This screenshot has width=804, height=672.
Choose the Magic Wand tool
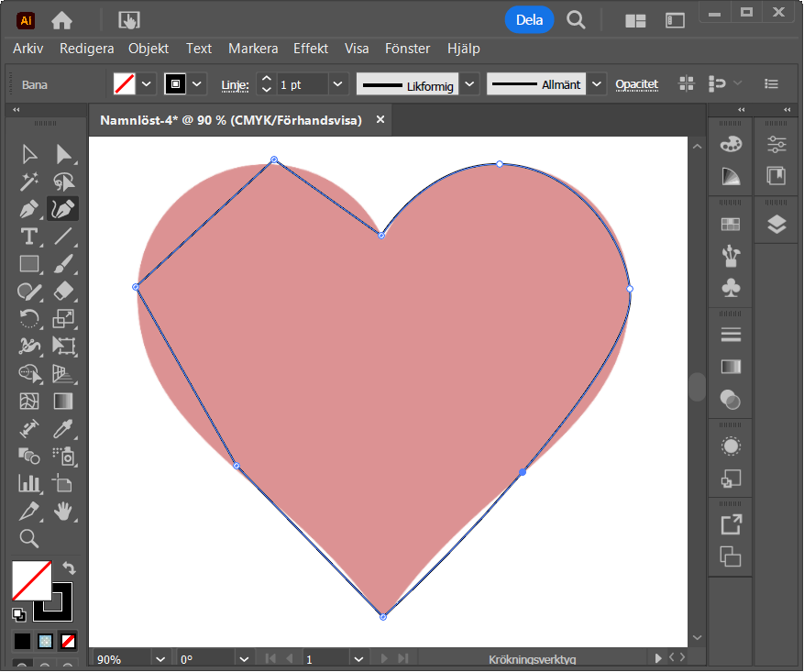pos(29,182)
